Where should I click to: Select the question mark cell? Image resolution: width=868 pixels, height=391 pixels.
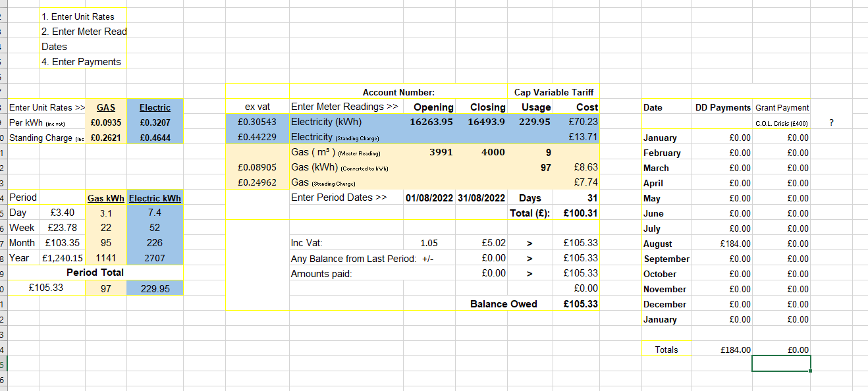point(832,122)
